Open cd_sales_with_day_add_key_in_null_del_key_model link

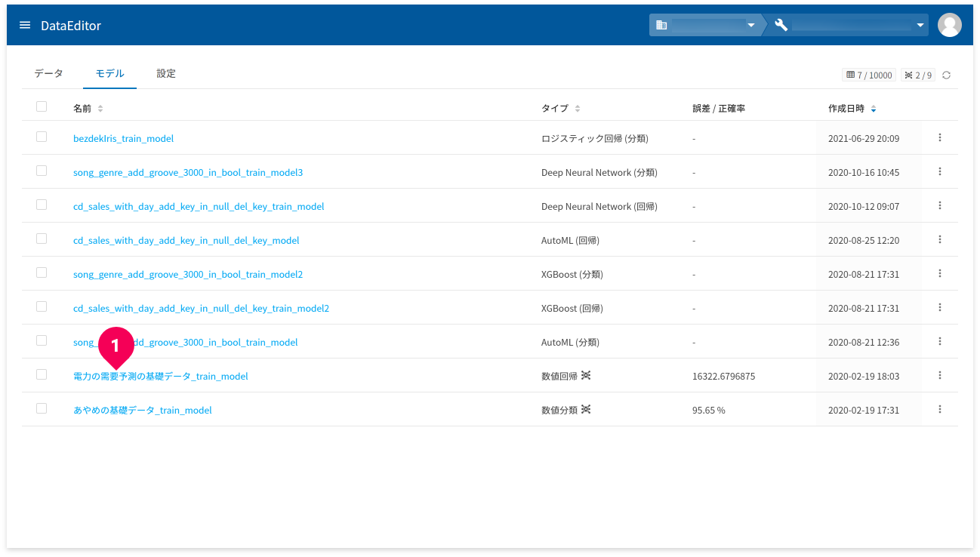186,241
